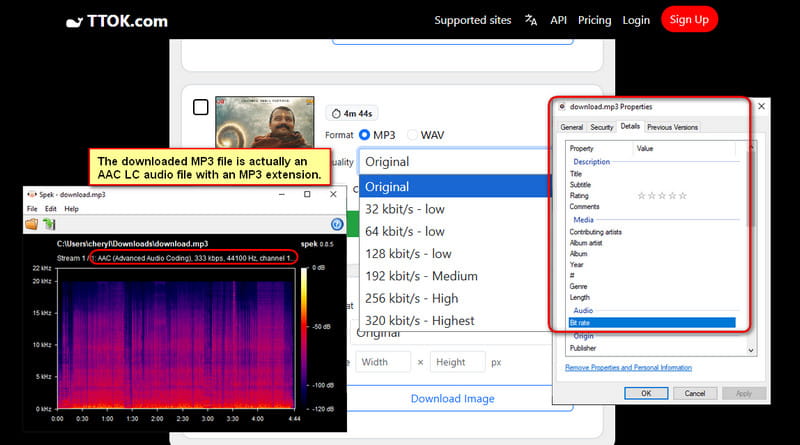
Task: Open the API link
Action: coord(558,20)
